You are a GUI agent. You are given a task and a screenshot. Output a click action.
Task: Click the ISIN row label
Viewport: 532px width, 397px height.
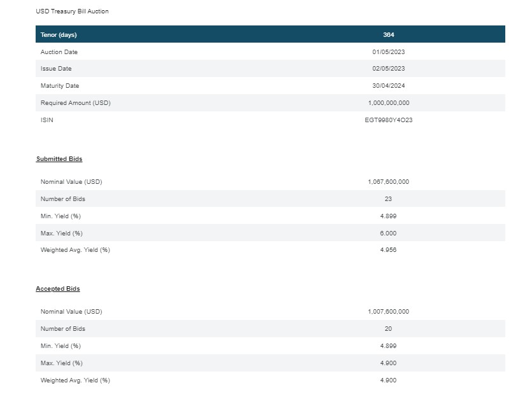46,120
